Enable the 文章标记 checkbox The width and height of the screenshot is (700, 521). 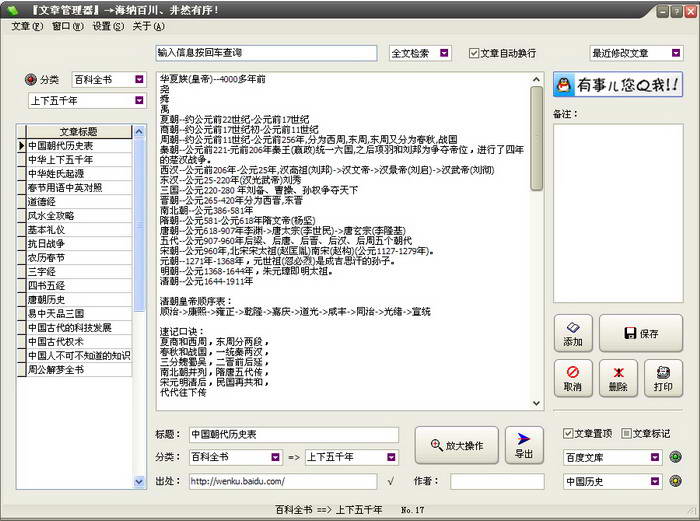[626, 433]
